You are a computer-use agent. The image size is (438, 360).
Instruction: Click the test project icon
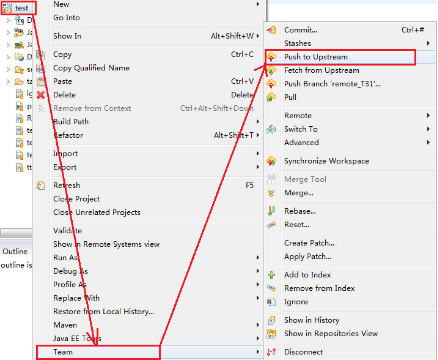click(7, 8)
